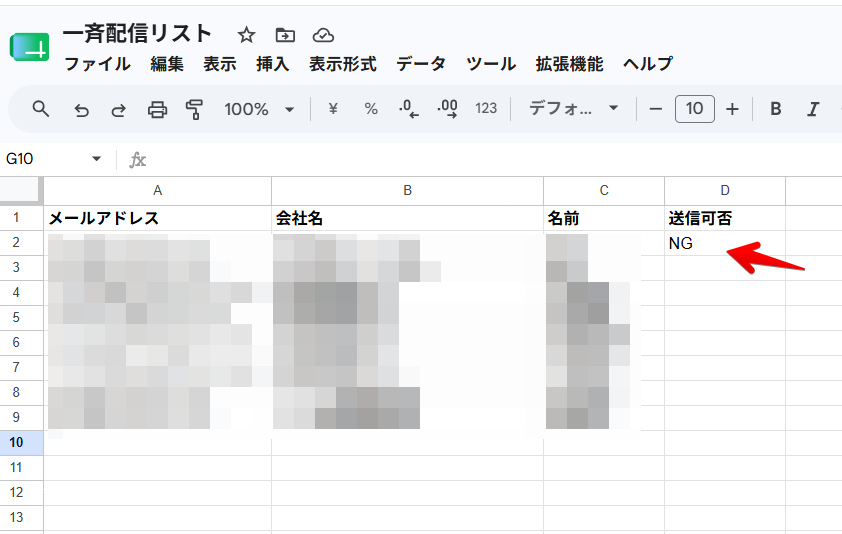Viewport: 842px width, 534px height.
Task: Open the Google Sheets home icon
Action: (x=30, y=47)
